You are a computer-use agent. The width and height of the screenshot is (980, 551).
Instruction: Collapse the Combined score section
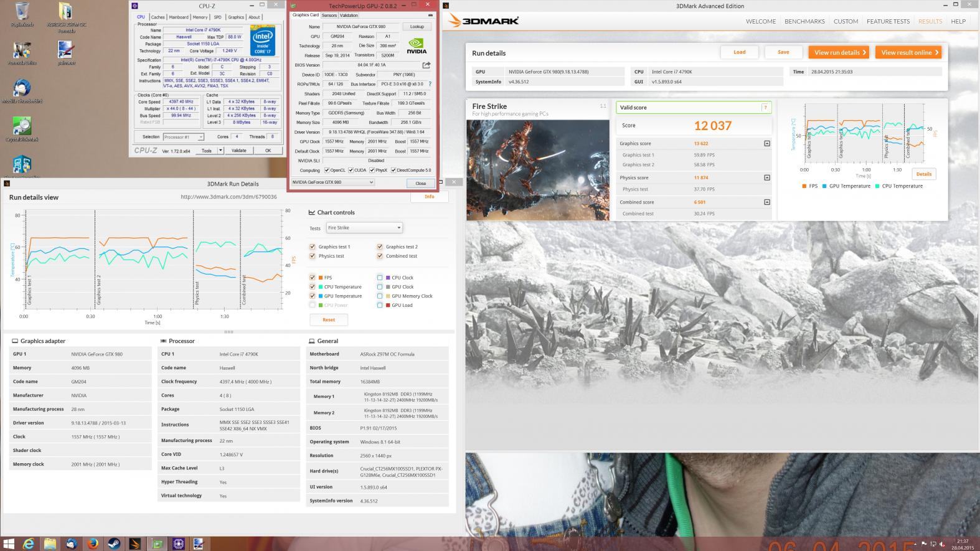coord(766,202)
